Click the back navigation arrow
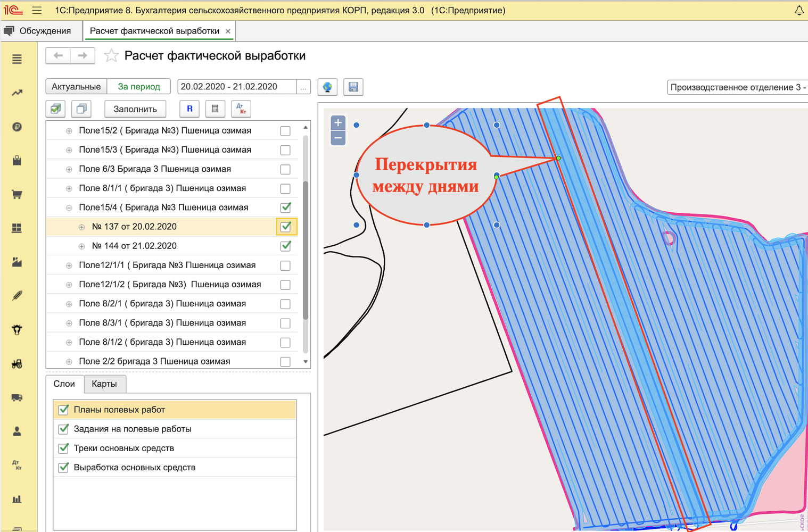 click(x=59, y=55)
